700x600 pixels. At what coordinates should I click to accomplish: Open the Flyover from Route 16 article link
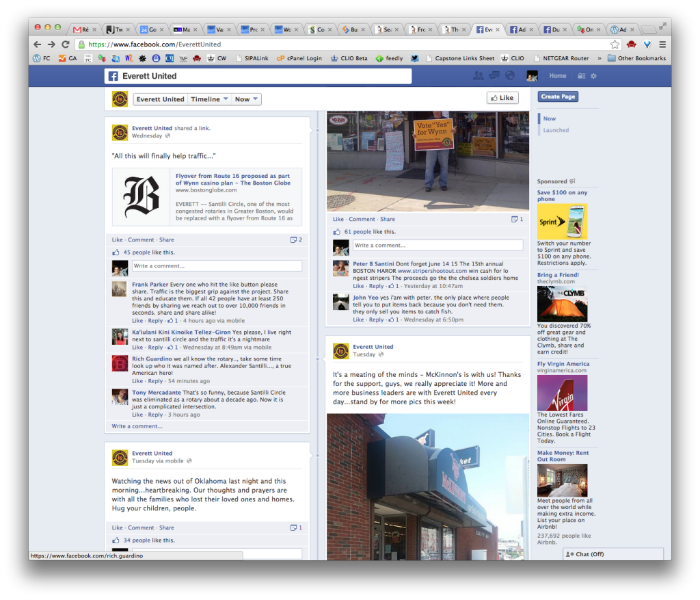pyautogui.click(x=232, y=180)
